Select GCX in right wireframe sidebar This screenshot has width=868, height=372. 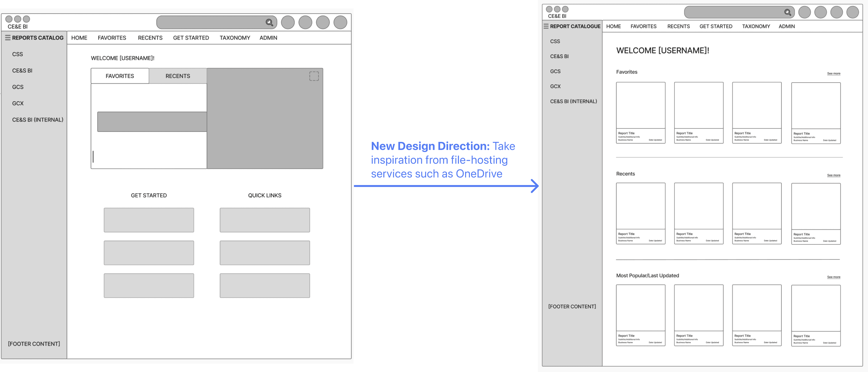coord(555,87)
